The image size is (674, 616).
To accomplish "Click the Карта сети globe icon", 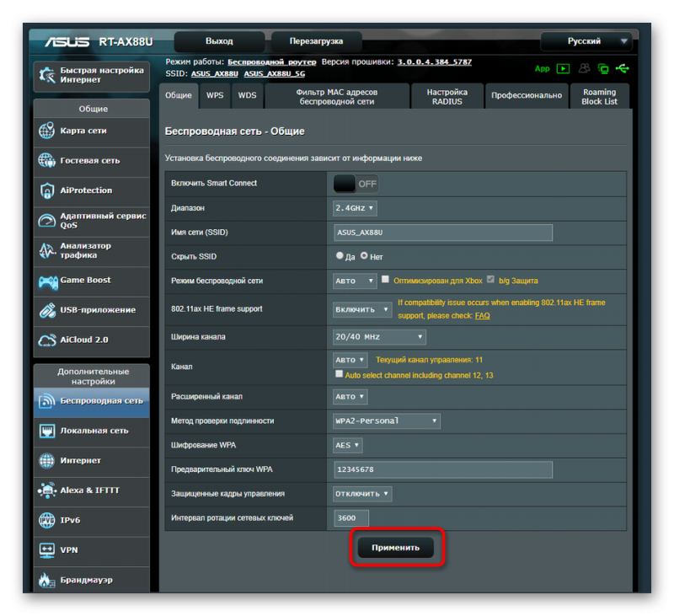I will (46, 131).
